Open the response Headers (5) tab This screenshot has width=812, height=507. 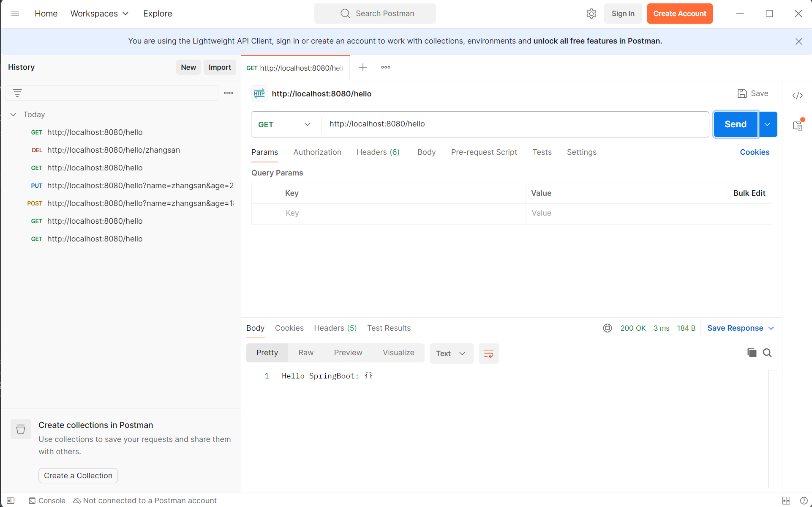click(x=335, y=328)
